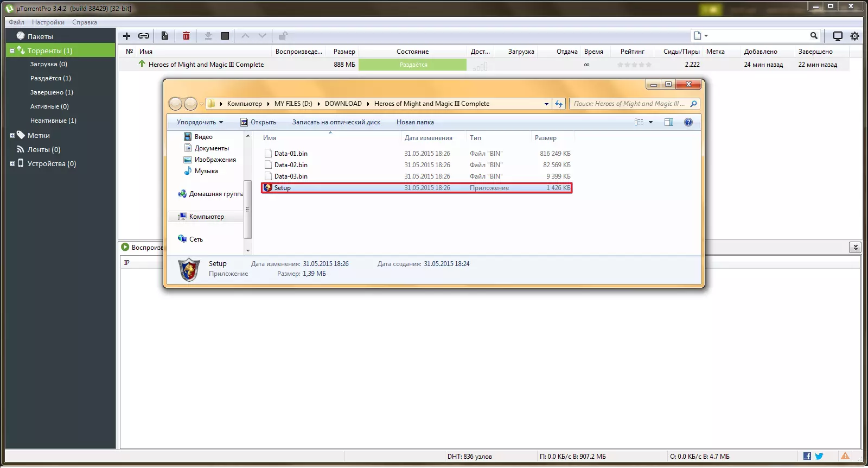Click the large Setup icon in details pane
Screen dimensions: 868x468
click(x=189, y=269)
